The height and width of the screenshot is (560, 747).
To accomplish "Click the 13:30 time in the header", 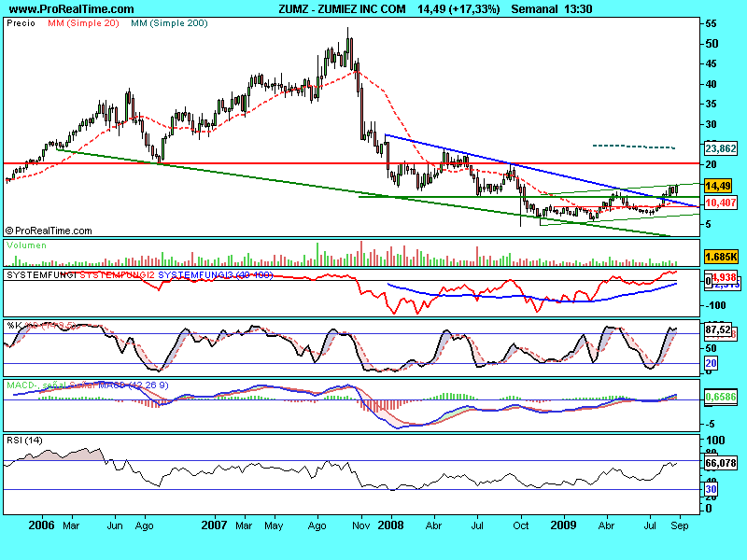I will click(x=578, y=9).
